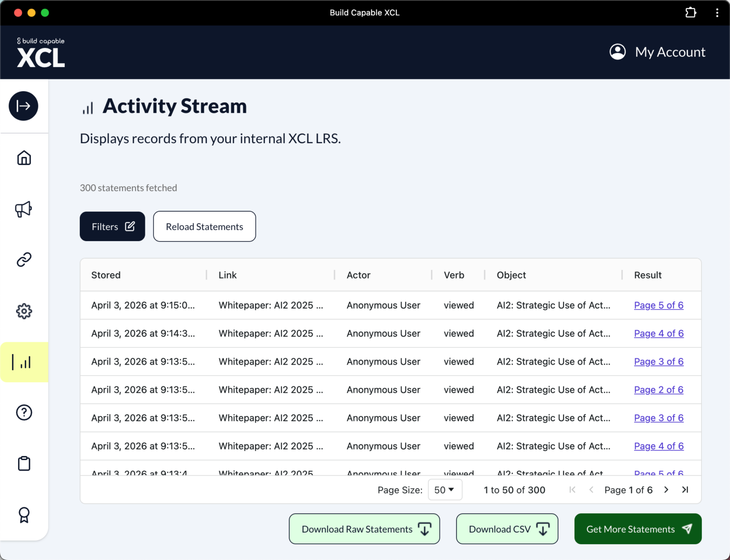Viewport: 730px width, 560px height.
Task: Click the macOS green fullscreen button
Action: [x=45, y=13]
